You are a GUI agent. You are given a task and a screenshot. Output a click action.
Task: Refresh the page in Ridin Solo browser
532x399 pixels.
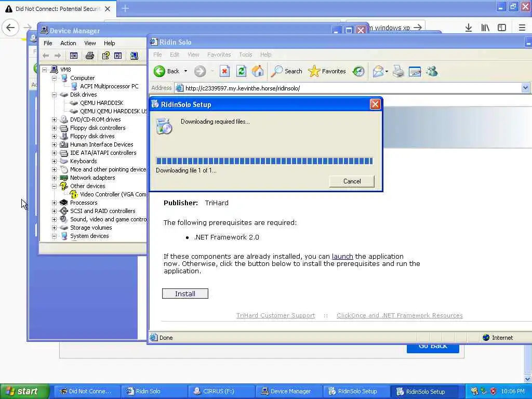click(x=241, y=71)
